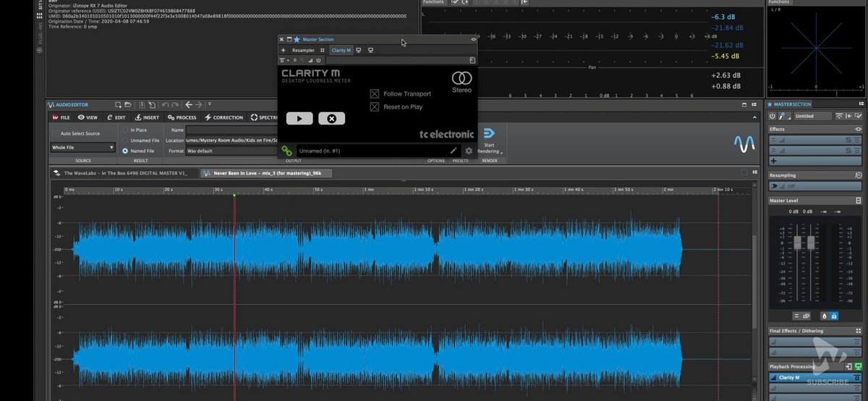Viewport: 868px width, 401px height.
Task: Click the Name input field
Action: 231,130
